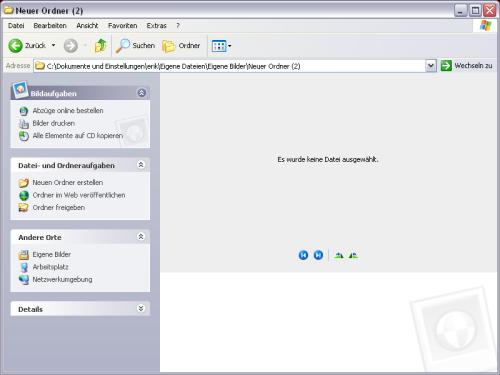This screenshot has width=500, height=375.
Task: Show next image in filmstrip
Action: point(318,255)
